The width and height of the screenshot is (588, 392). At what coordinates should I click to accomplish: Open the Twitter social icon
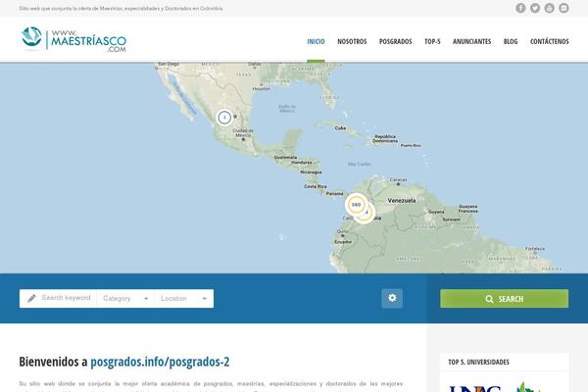(535, 8)
